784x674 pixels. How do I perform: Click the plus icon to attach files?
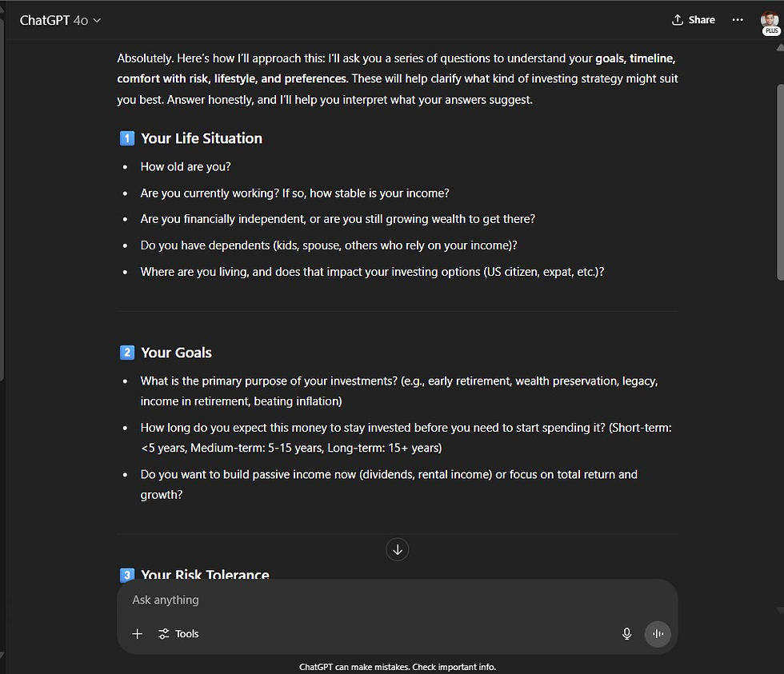138,633
